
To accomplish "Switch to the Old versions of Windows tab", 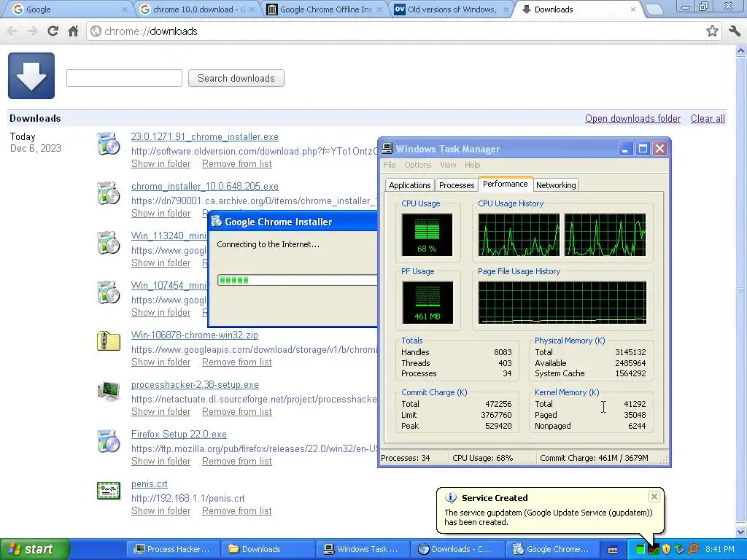I will pos(451,9).
